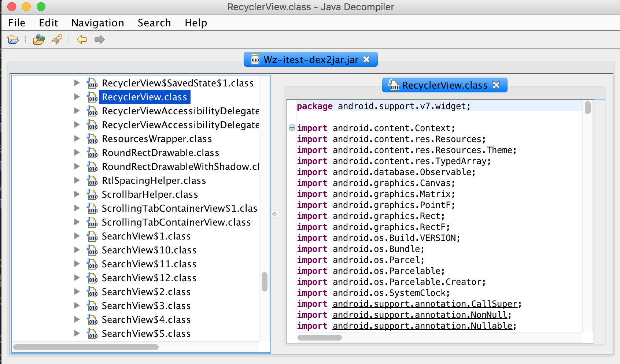620x364 pixels.
Task: Click the ScrollbarHelper.class file icon
Action: [92, 195]
